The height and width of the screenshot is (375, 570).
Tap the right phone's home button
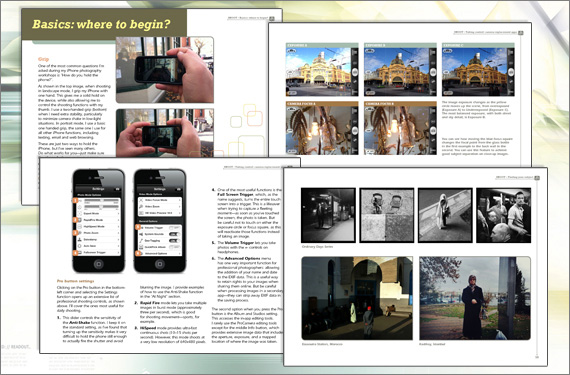tap(160, 264)
